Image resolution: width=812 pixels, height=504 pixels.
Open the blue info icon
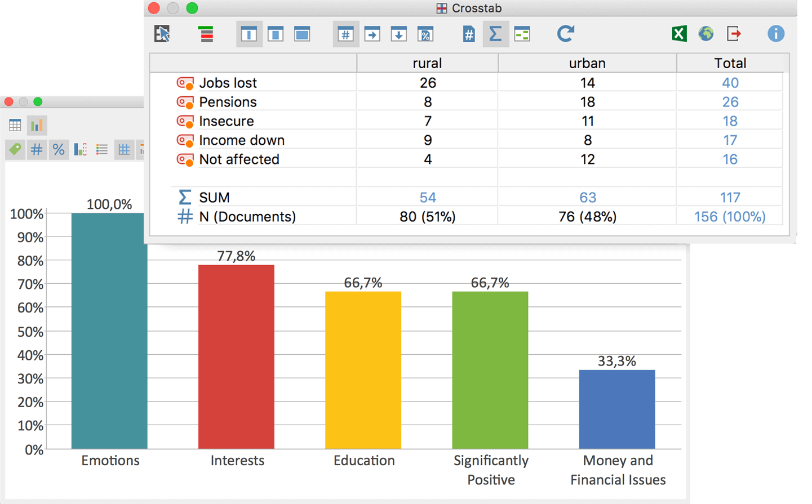(775, 34)
